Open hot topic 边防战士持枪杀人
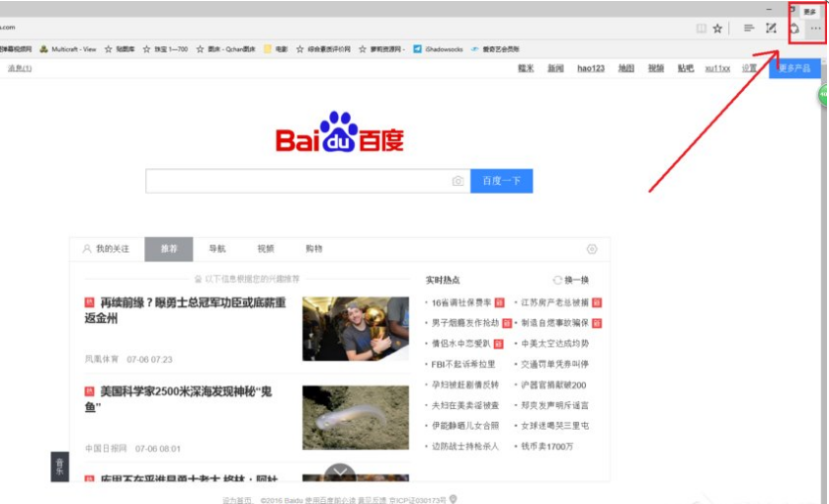This screenshot has width=829, height=504. [465, 446]
